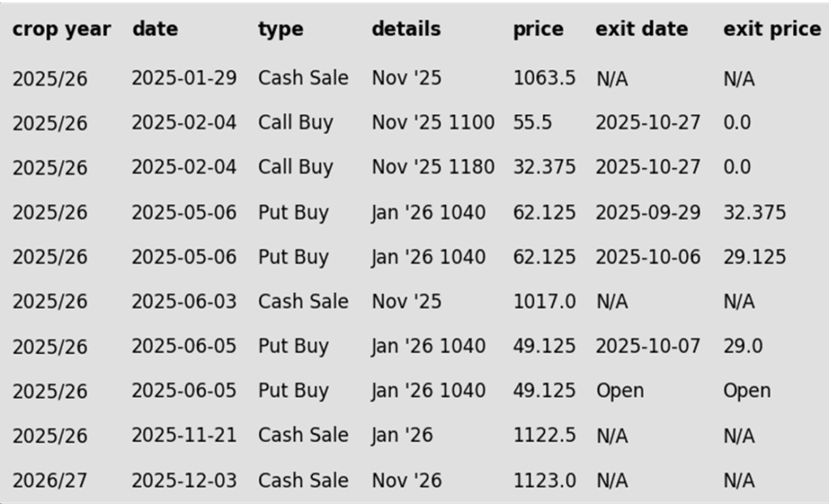Select the 29.125 exit price cell
The width and height of the screenshot is (829, 504).
[x=755, y=257]
